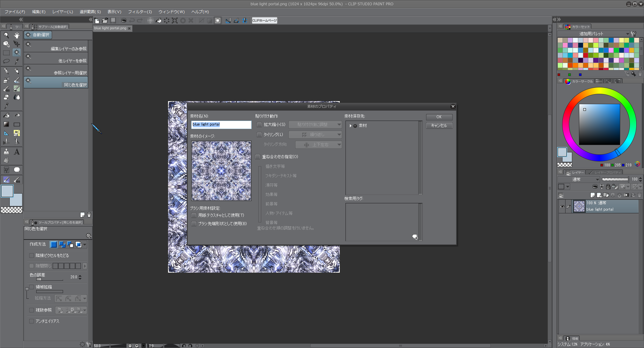Click the Open file toolbar icon
The height and width of the screenshot is (348, 644).
tap(105, 20)
